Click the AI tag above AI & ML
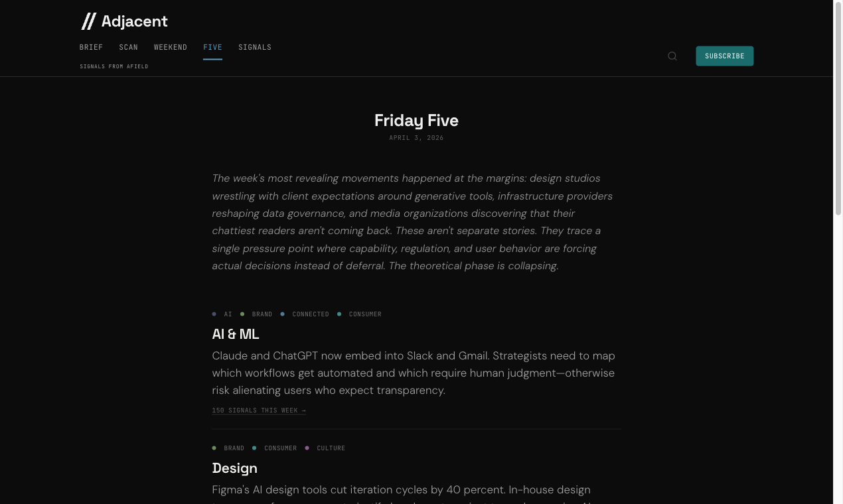Viewport: 843px width, 504px height. click(x=228, y=314)
